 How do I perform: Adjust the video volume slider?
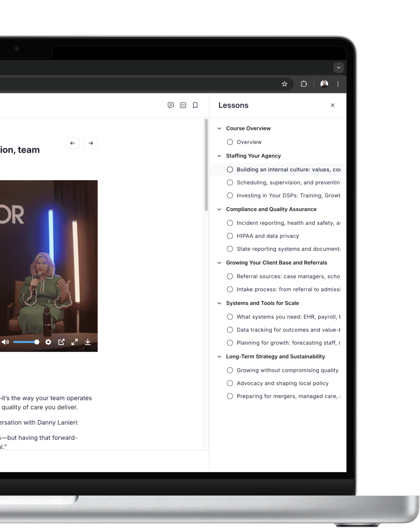(26, 342)
